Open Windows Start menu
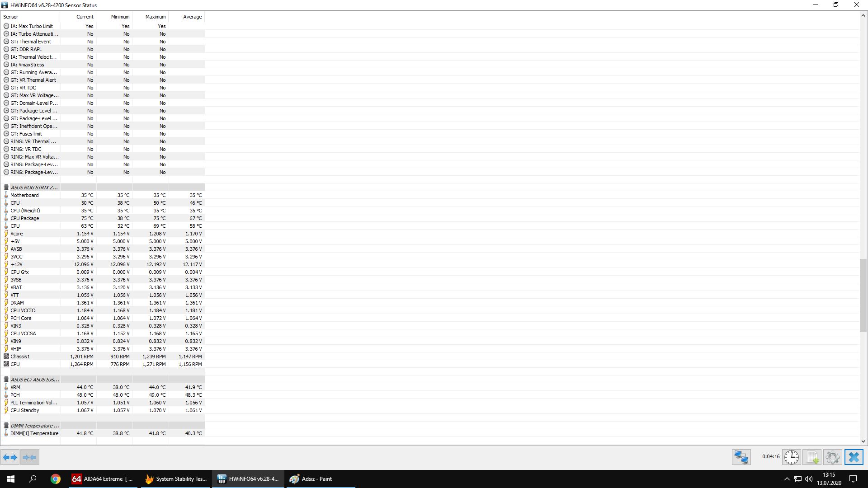868x488 pixels. (x=11, y=479)
